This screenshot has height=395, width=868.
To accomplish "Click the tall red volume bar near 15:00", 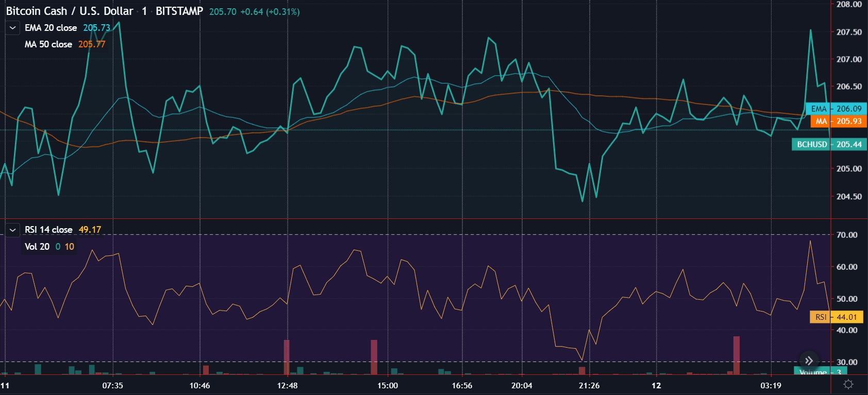I will (374, 357).
